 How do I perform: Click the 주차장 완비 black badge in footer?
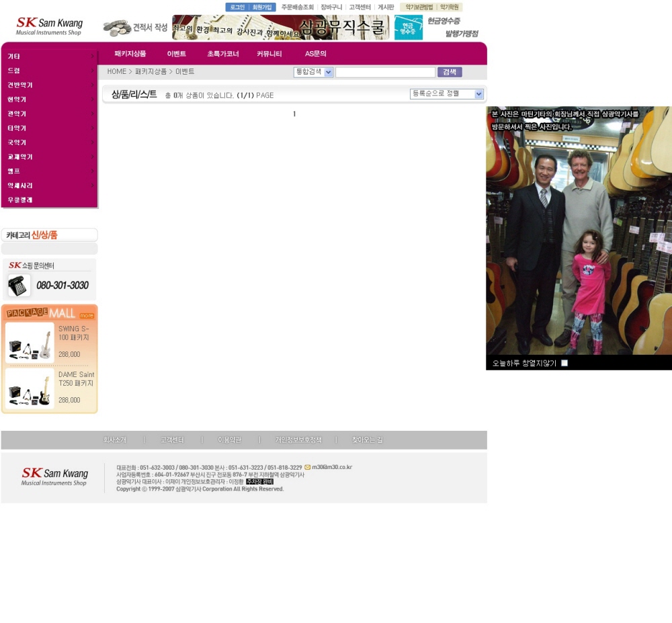(x=259, y=482)
